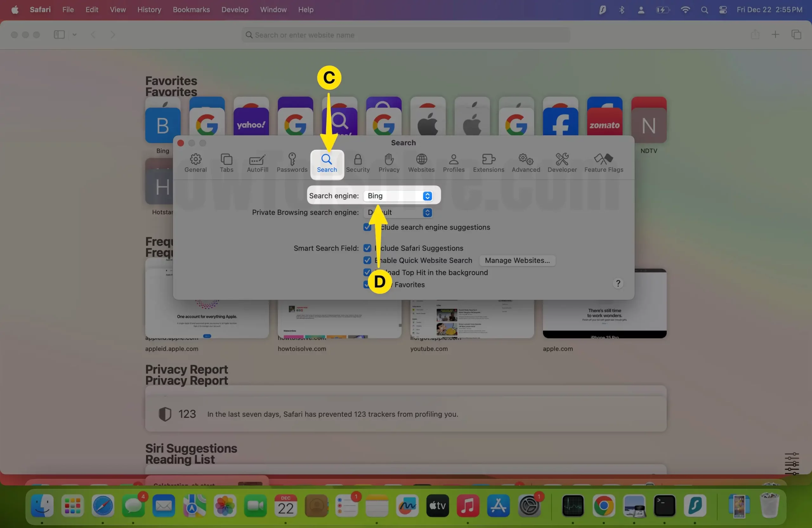This screenshot has width=812, height=528.
Task: Open the Zomato favorite icon
Action: click(605, 122)
